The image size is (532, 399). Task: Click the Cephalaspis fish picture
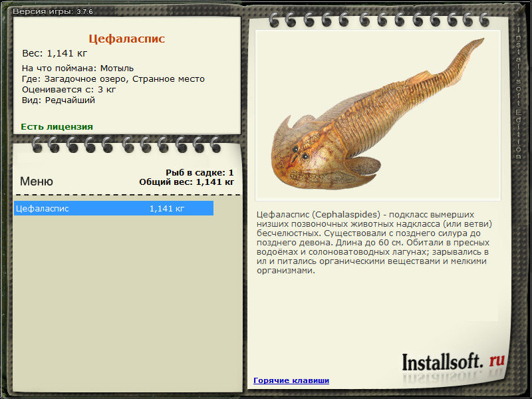[x=378, y=115]
